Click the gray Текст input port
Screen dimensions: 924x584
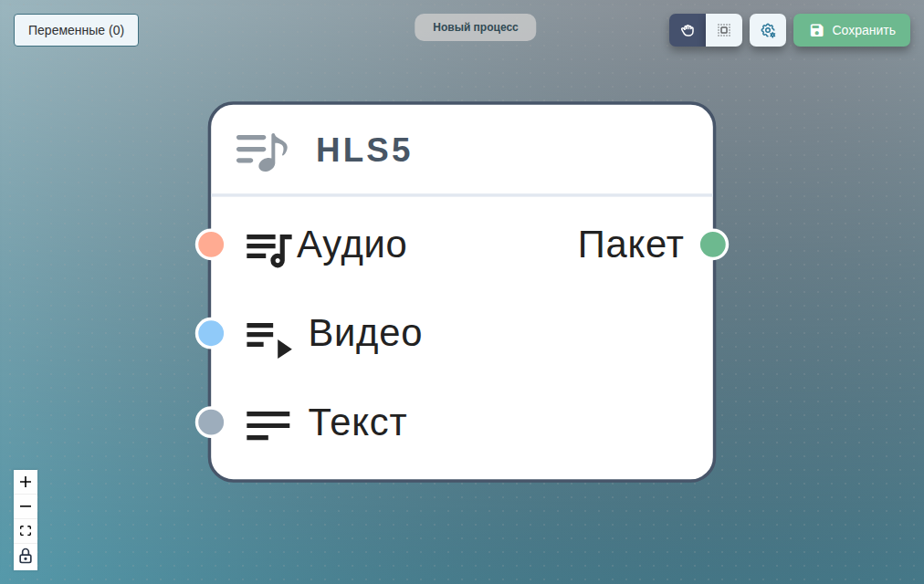[210, 422]
